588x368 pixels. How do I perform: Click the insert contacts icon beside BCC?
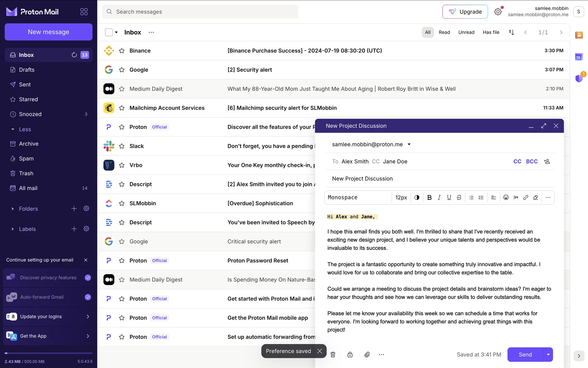click(547, 161)
